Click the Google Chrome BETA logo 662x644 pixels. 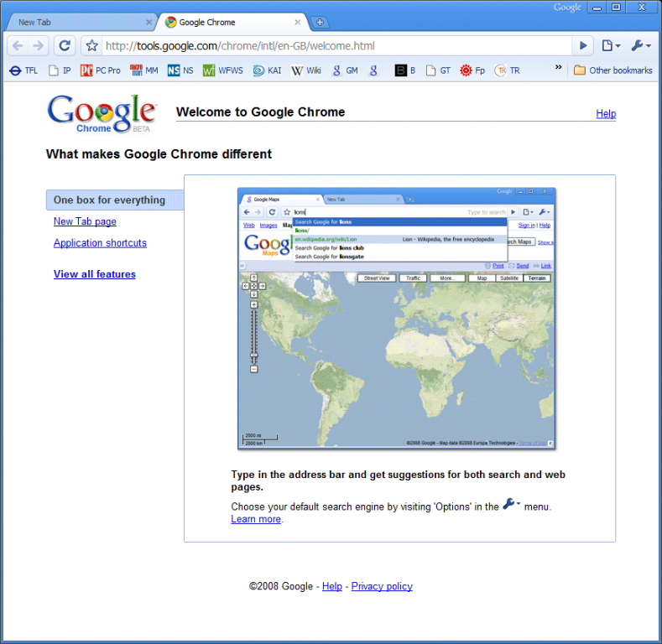point(102,113)
